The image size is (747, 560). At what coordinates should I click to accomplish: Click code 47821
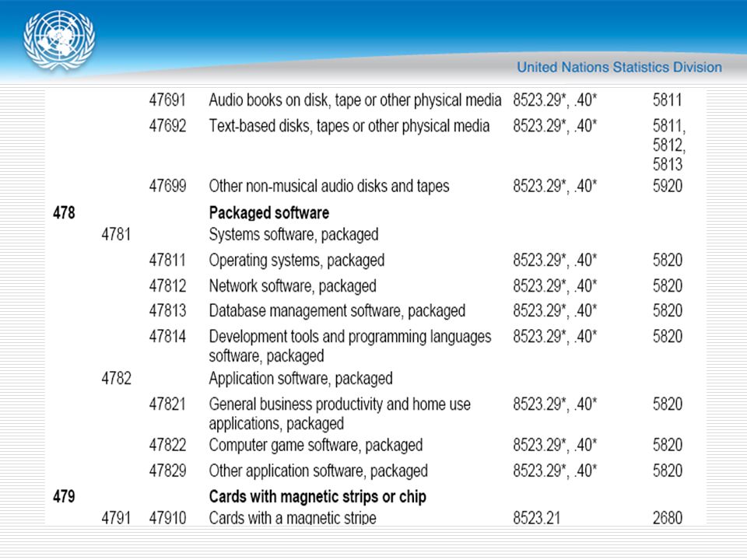[x=167, y=404]
